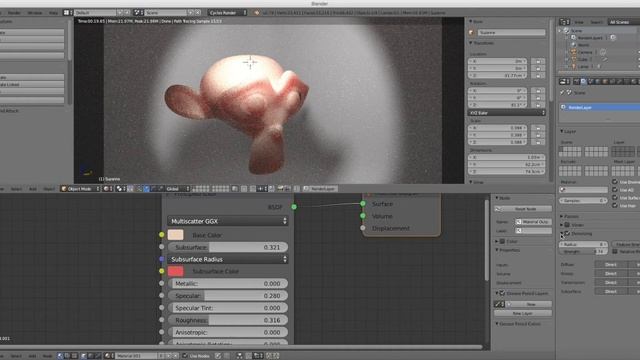
Task: Toggle the Use AO checkbox
Action: click(x=615, y=190)
